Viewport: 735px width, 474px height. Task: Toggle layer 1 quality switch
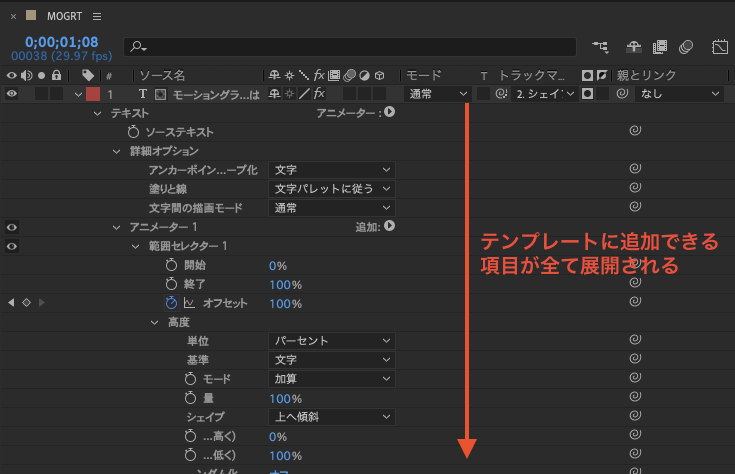pyautogui.click(x=305, y=94)
